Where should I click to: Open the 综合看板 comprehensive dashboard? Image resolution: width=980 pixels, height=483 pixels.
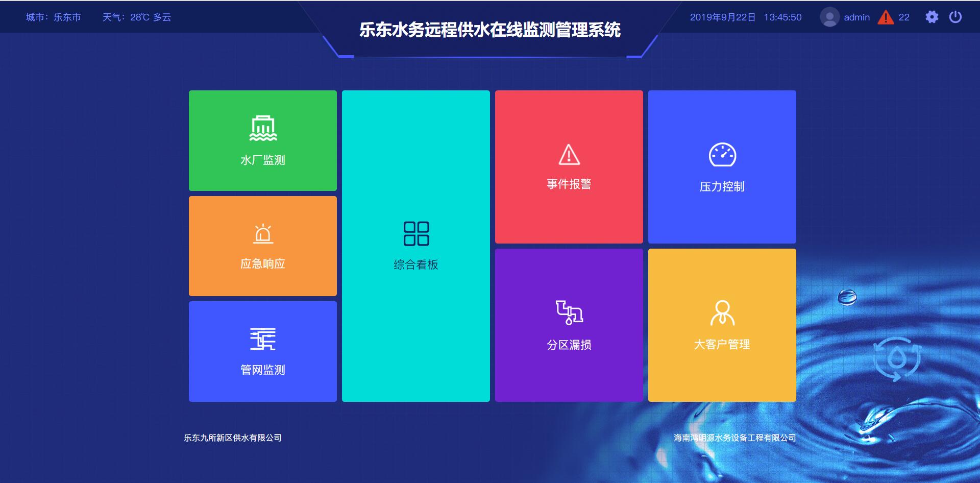coord(415,246)
